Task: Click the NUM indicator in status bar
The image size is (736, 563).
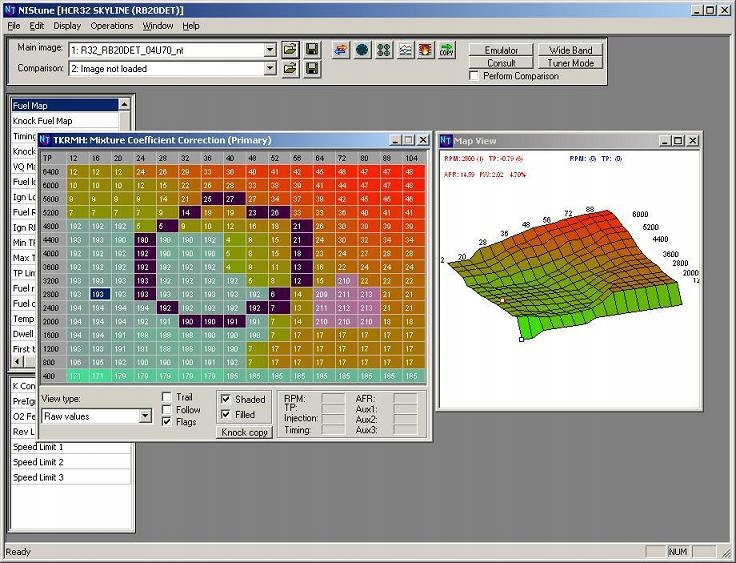Action: pos(677,551)
